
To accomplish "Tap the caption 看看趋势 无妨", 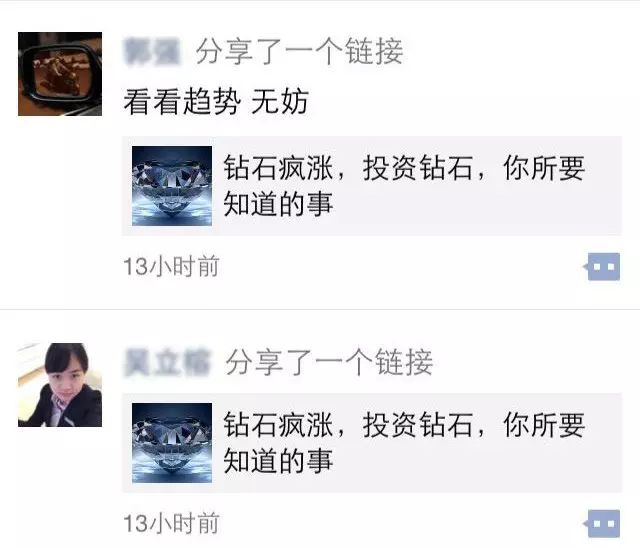I will tap(216, 102).
